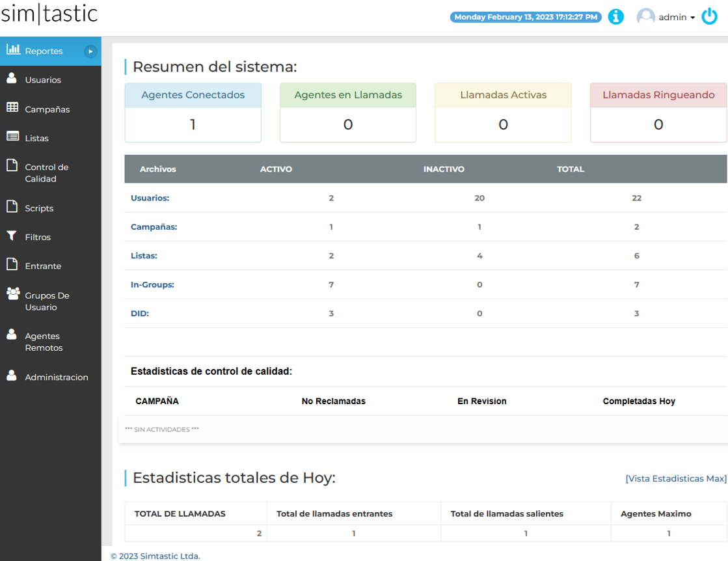Go to Campañas in the sidebar
728x561 pixels.
point(51,109)
